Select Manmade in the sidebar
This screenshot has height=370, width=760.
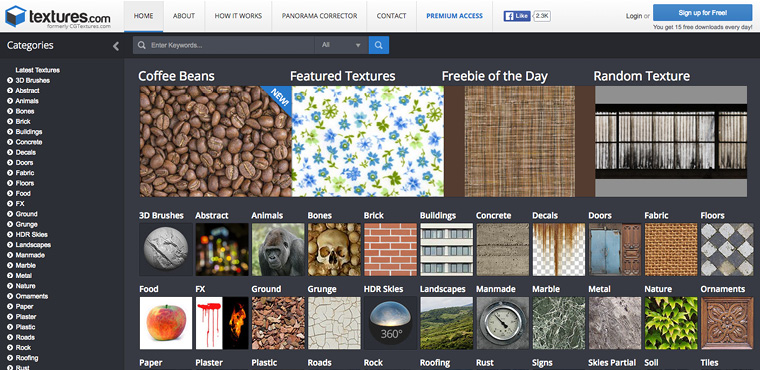pyautogui.click(x=30, y=255)
